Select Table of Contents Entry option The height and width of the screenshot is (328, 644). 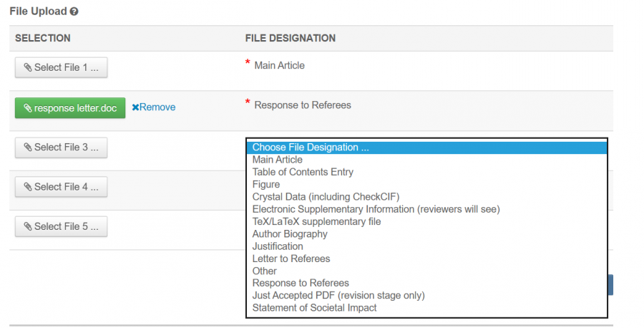coord(303,172)
